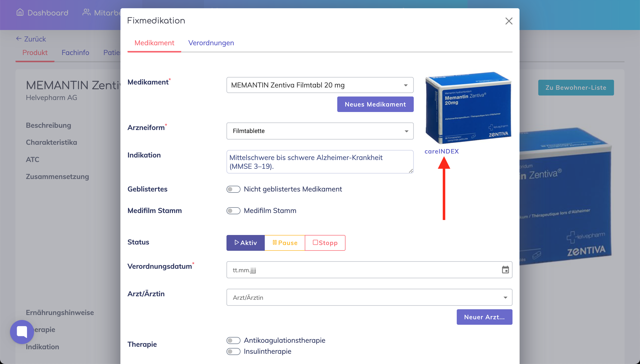Set status to Stopp
Image resolution: width=640 pixels, height=364 pixels.
[x=325, y=243]
